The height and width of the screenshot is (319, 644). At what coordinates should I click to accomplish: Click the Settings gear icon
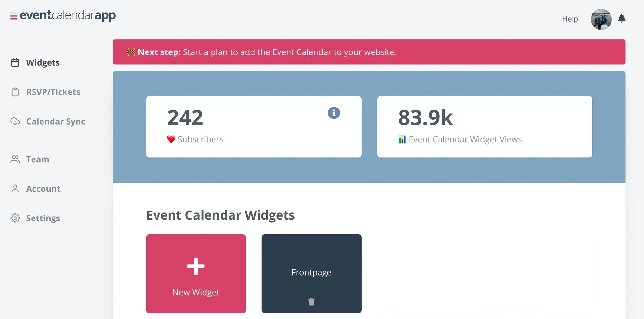(x=15, y=218)
